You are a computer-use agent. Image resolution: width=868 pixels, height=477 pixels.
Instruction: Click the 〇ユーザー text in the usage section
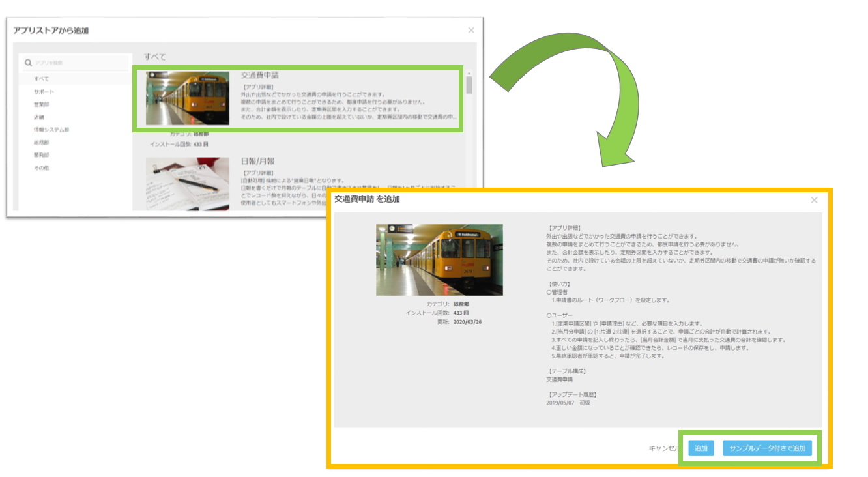click(560, 316)
